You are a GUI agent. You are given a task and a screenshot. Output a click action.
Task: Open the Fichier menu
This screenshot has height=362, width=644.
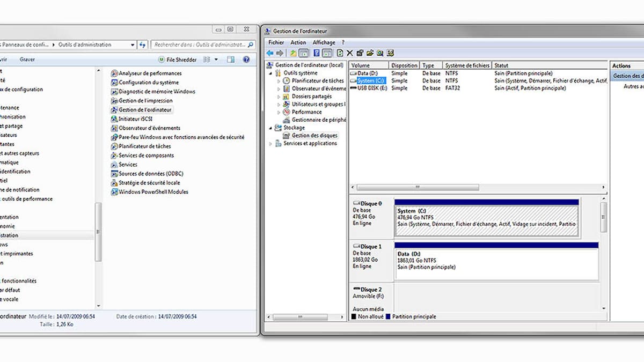[x=276, y=42]
